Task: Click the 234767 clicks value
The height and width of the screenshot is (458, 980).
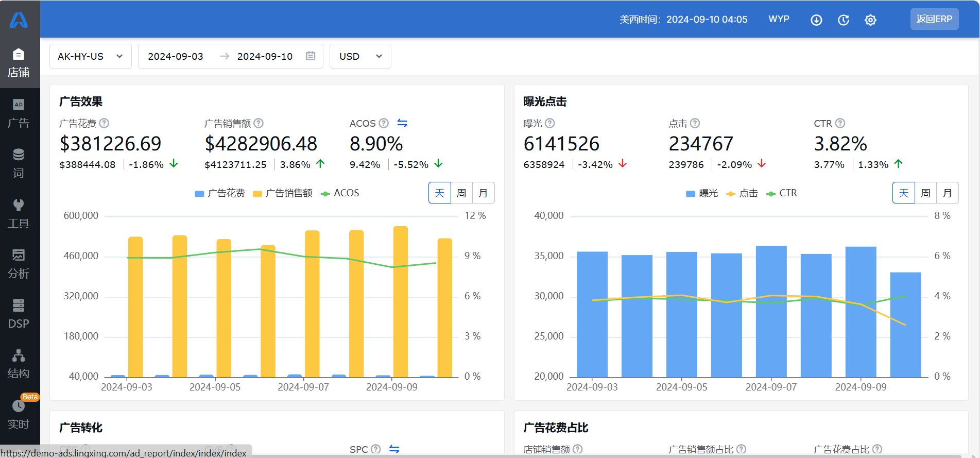Action: coord(701,144)
